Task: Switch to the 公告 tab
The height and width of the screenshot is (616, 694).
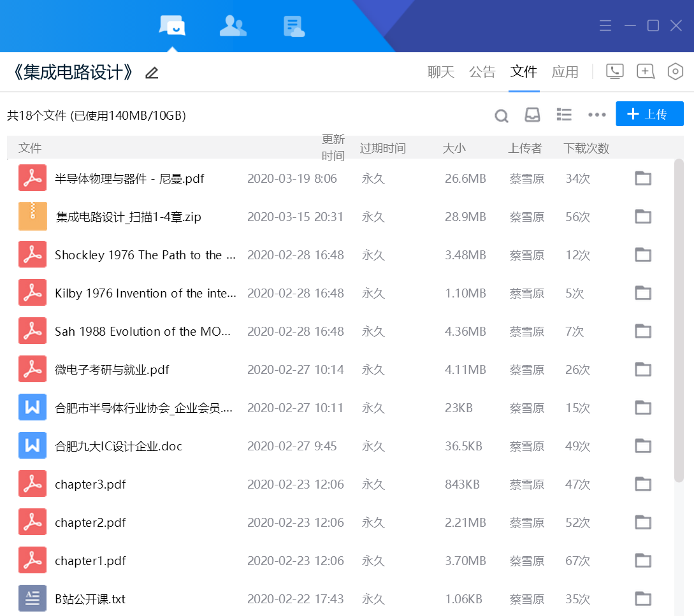Action: (x=482, y=72)
